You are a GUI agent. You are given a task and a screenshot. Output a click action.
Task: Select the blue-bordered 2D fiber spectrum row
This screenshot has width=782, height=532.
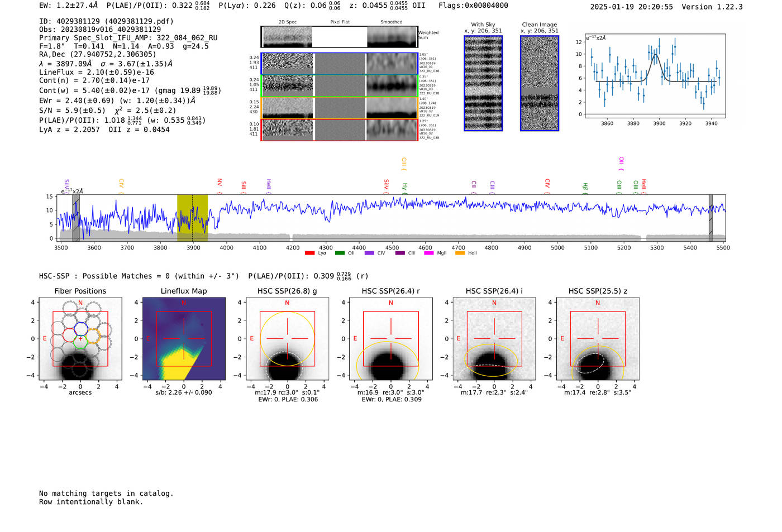[339, 64]
